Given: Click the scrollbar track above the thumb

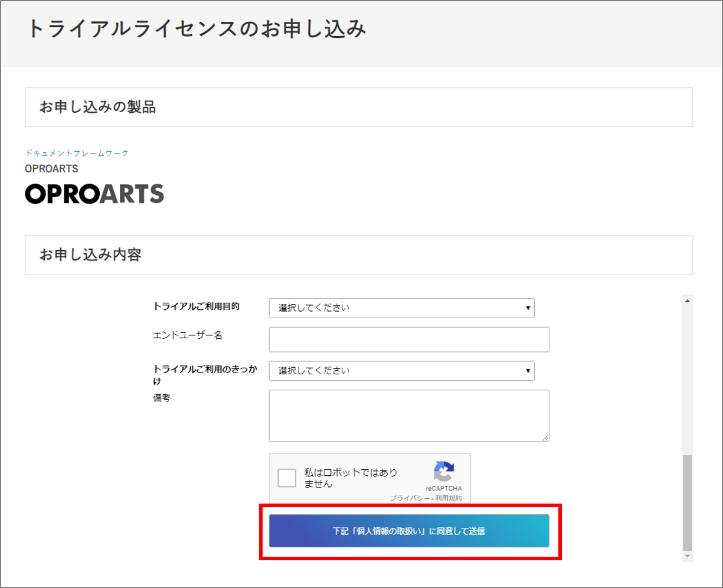Looking at the screenshot, I should click(x=686, y=378).
